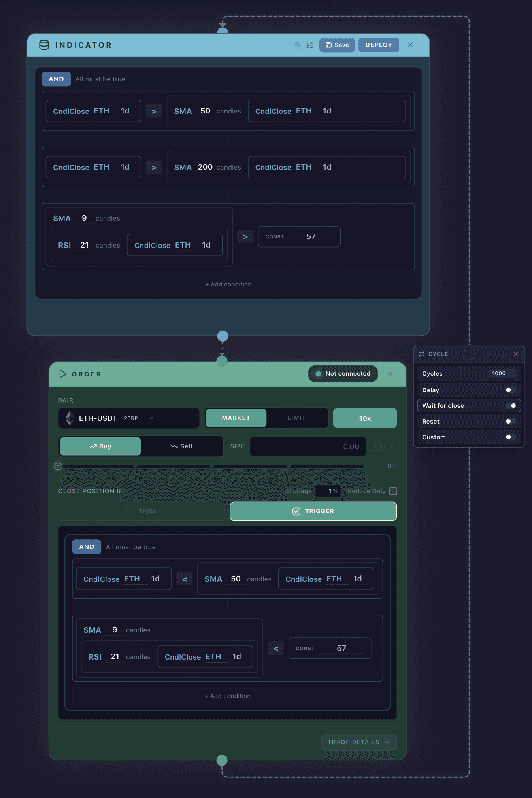This screenshot has width=532, height=798.
Task: Change the ETH size unit selector
Action: coord(383,446)
